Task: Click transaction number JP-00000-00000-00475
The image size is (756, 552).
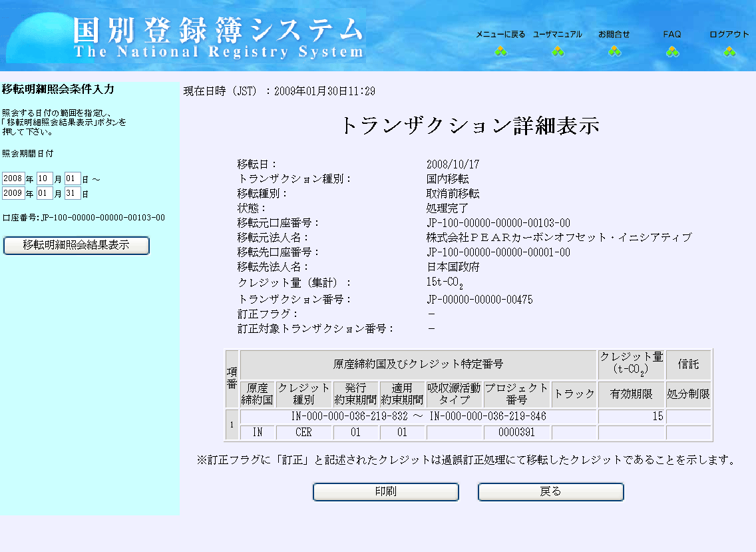Action: (480, 300)
